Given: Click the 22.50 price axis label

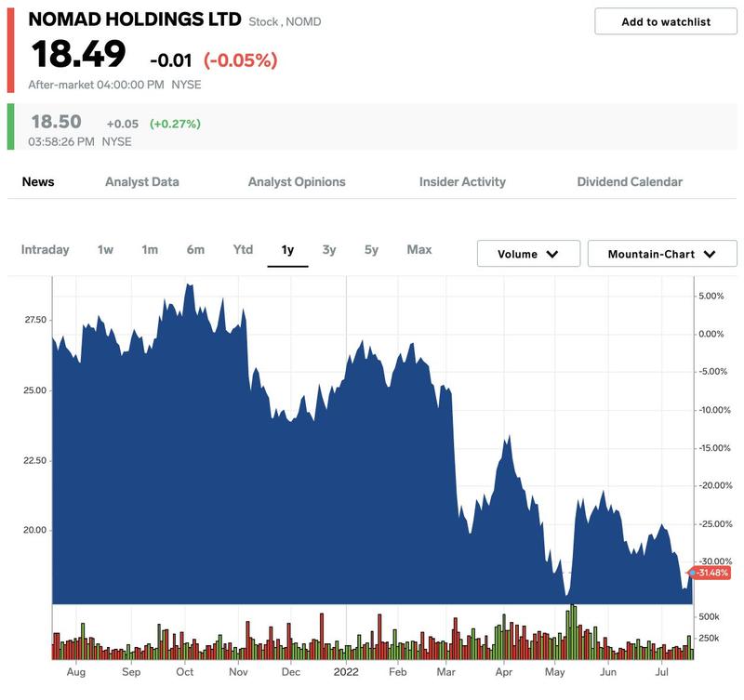Looking at the screenshot, I should (35, 460).
